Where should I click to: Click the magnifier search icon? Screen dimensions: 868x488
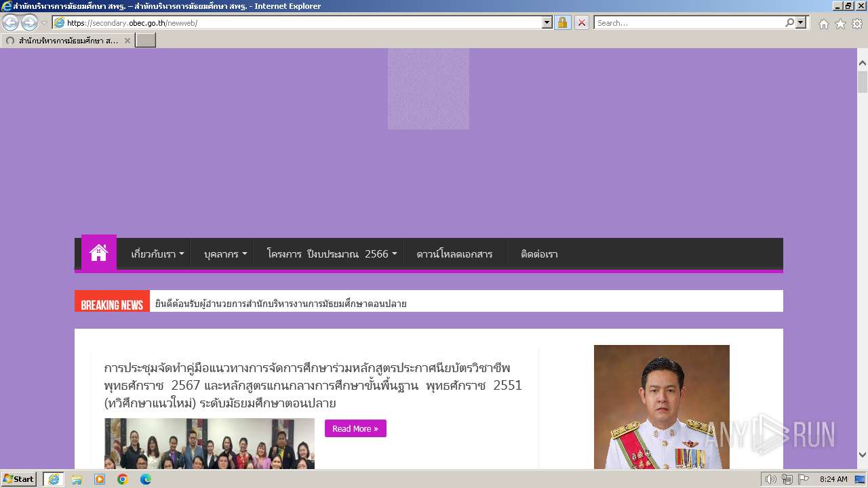point(789,22)
